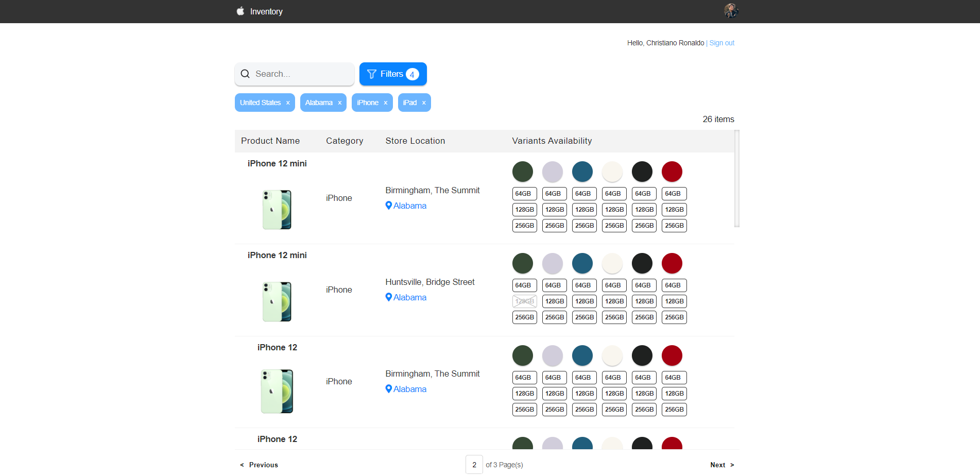Open Filters button showing 4 active
This screenshot has height=475, width=980.
(393, 74)
